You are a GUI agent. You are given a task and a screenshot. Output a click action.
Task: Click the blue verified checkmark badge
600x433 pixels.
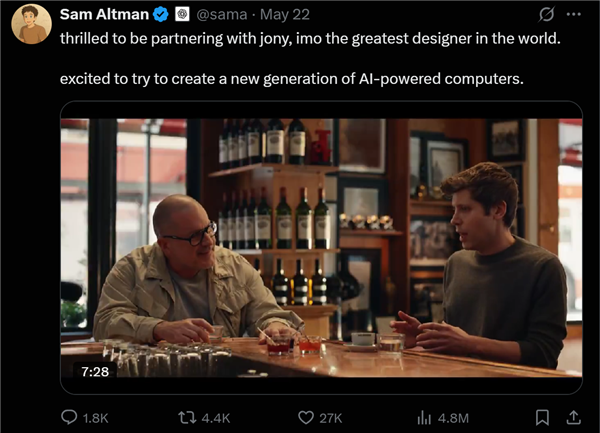click(160, 14)
